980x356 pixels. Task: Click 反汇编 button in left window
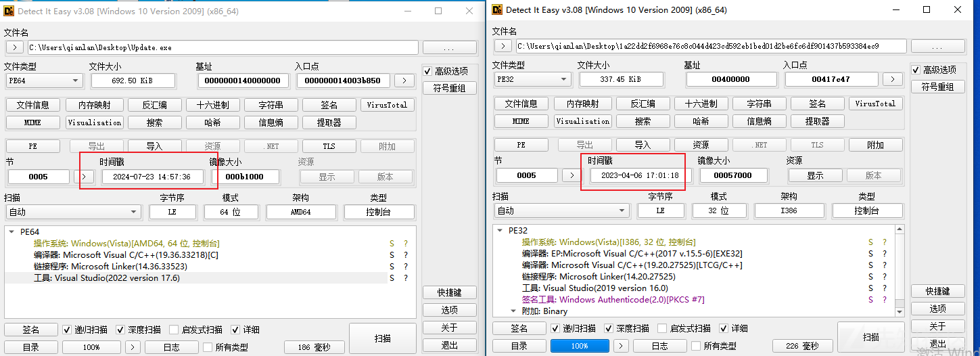pyautogui.click(x=155, y=105)
